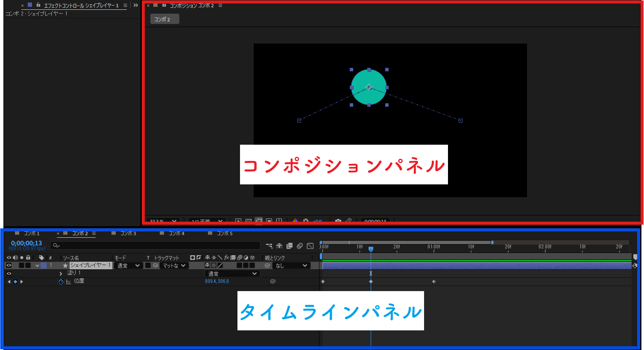Click the 親とリンク column header
The width and height of the screenshot is (644, 350).
(275, 258)
